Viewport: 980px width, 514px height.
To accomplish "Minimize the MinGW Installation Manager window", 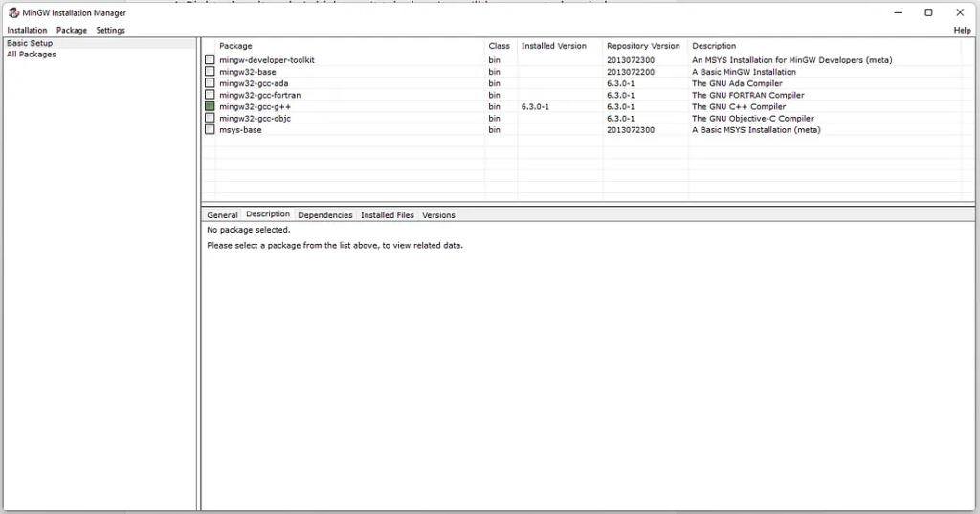I will (x=898, y=12).
